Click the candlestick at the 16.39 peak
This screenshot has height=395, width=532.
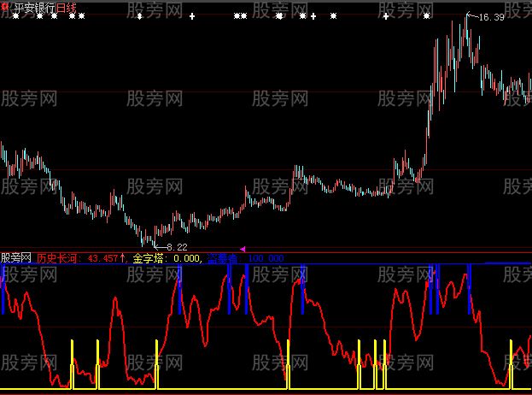click(x=466, y=26)
